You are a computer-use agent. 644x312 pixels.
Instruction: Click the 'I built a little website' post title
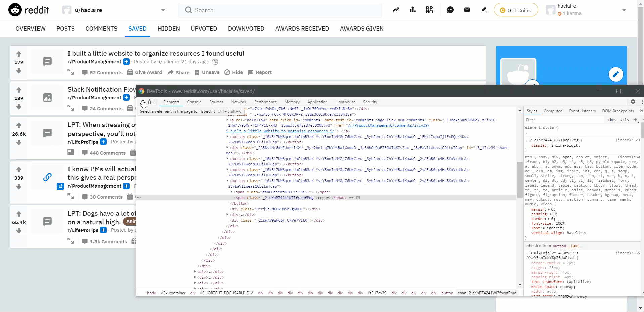point(156,53)
